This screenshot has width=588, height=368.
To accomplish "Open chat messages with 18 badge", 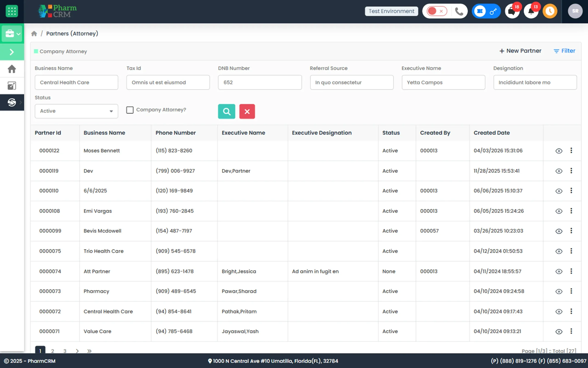I will click(512, 11).
